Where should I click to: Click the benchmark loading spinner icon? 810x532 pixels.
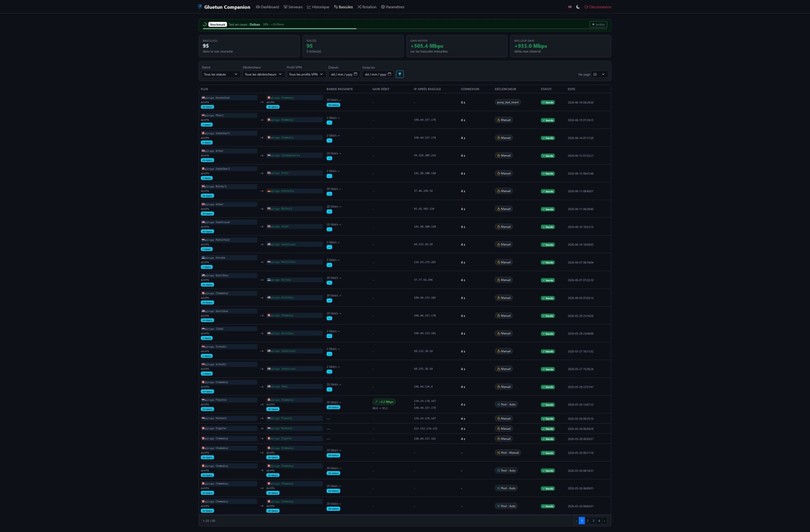click(x=205, y=24)
